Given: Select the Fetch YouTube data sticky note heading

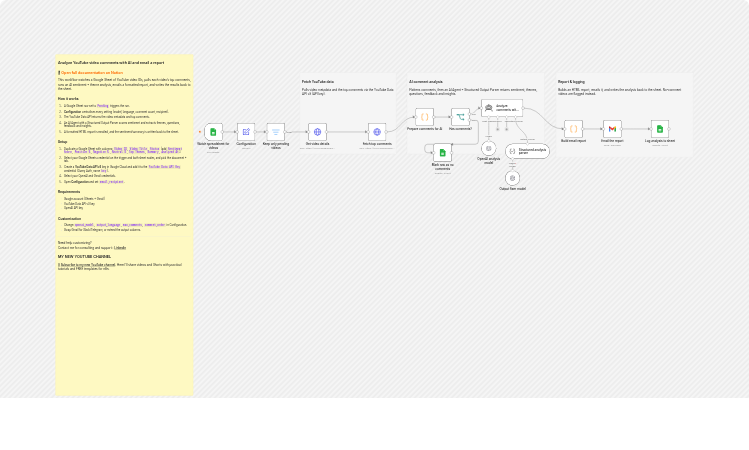Looking at the screenshot, I should click(318, 82).
